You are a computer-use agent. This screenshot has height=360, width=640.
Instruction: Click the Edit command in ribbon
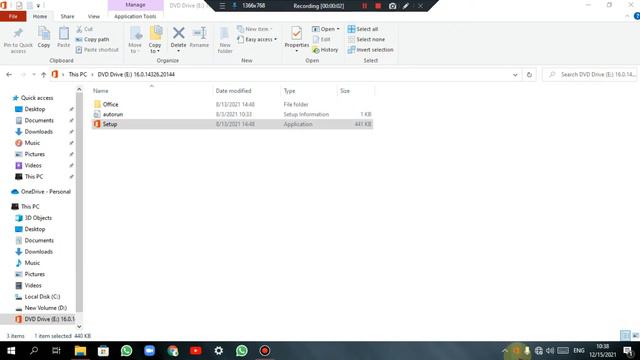[x=321, y=40]
